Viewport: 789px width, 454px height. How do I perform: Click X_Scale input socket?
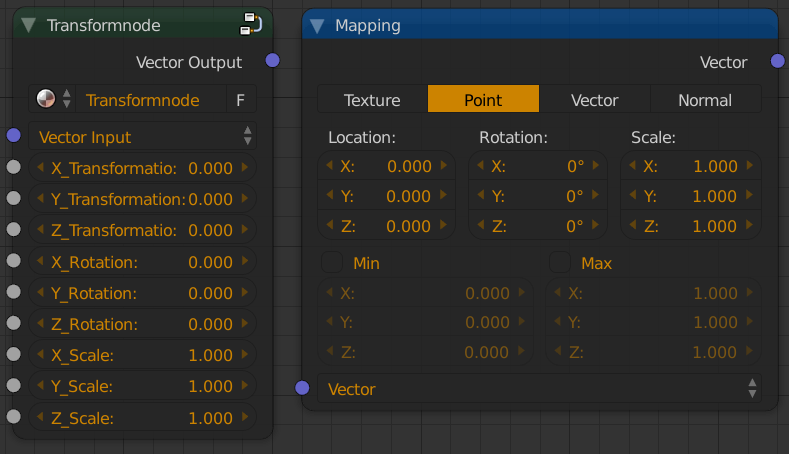(14, 354)
